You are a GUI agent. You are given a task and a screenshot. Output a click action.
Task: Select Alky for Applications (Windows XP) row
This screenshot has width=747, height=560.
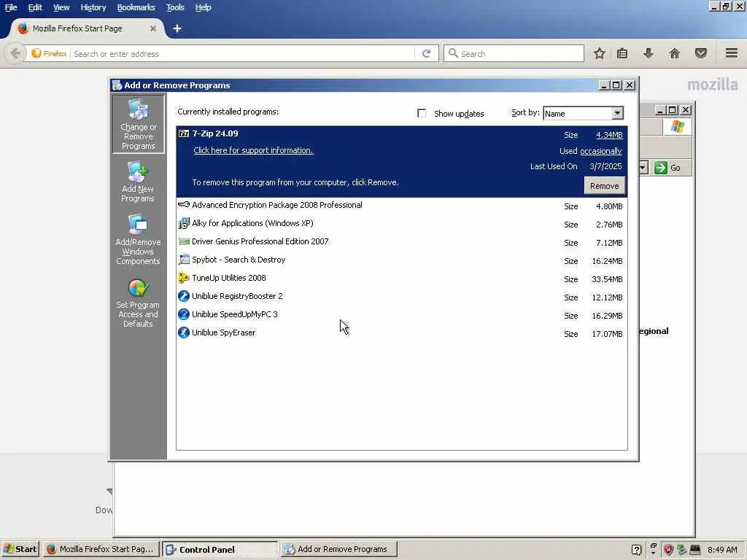402,224
